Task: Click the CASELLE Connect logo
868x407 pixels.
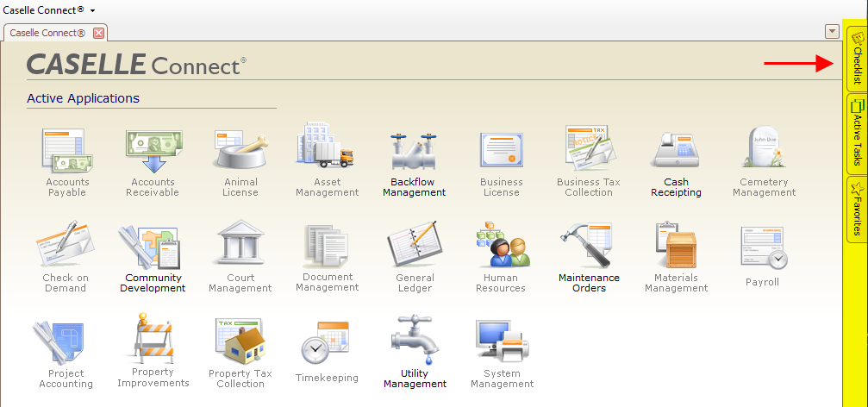Action: (136, 65)
